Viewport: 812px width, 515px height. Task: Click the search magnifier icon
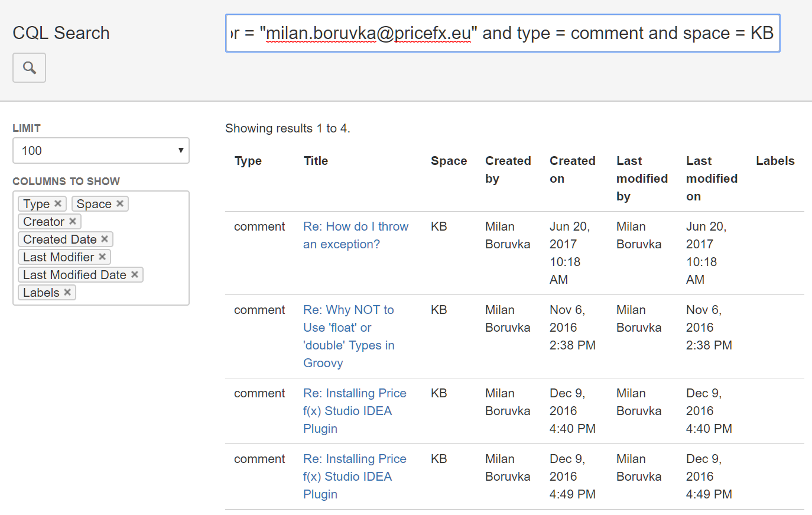click(29, 67)
